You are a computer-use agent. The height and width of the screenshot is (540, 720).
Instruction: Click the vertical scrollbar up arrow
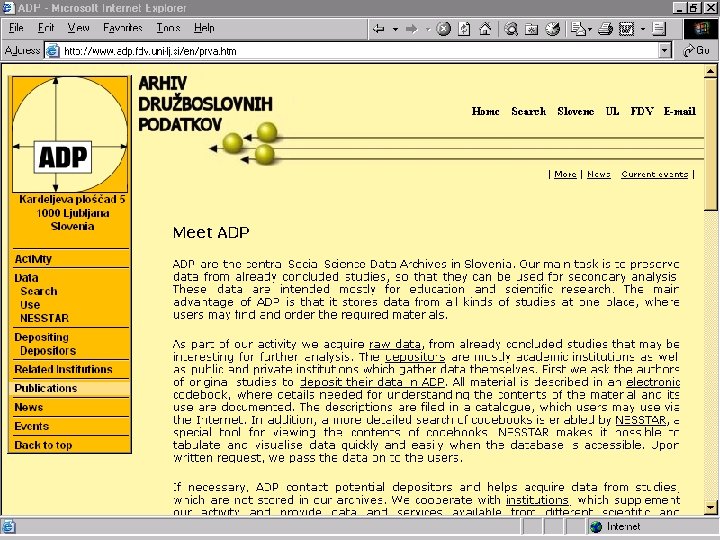click(710, 72)
